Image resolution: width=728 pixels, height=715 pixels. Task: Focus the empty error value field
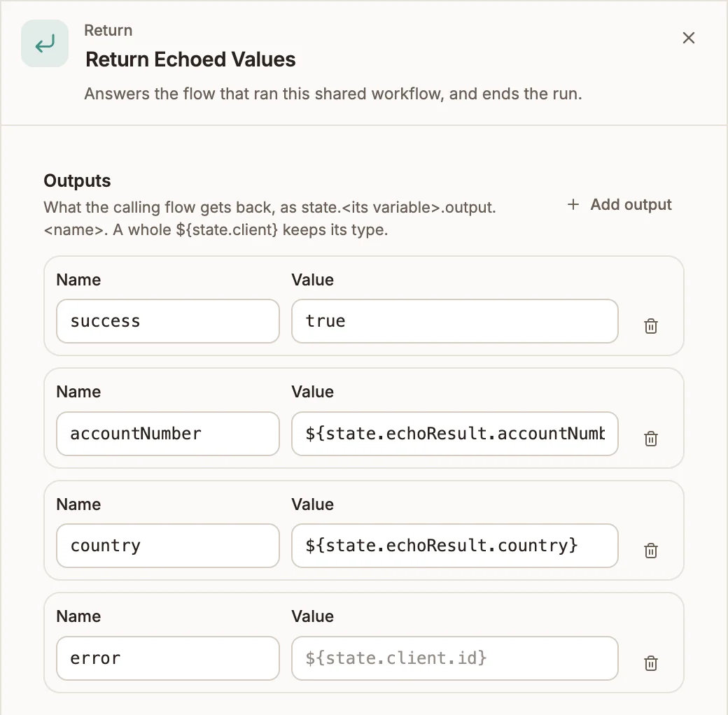pyautogui.click(x=454, y=658)
